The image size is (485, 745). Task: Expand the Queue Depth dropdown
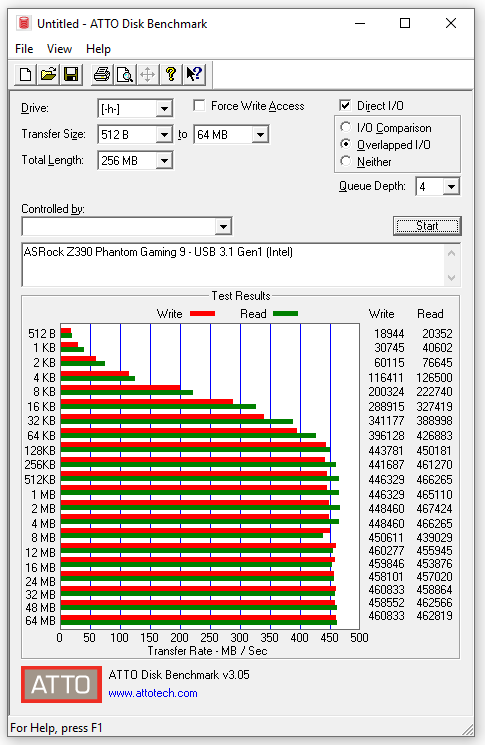(451, 186)
